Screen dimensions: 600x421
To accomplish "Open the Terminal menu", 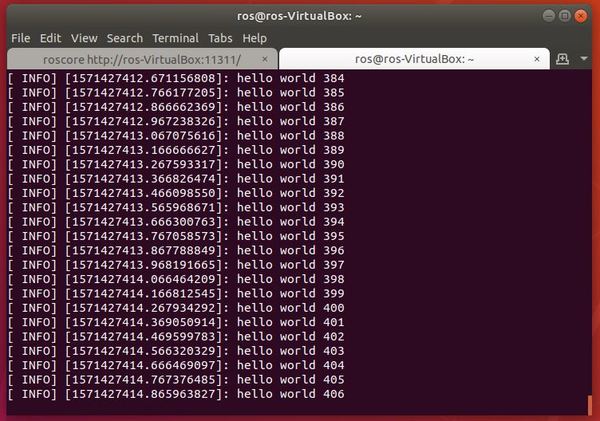I will click(176, 38).
